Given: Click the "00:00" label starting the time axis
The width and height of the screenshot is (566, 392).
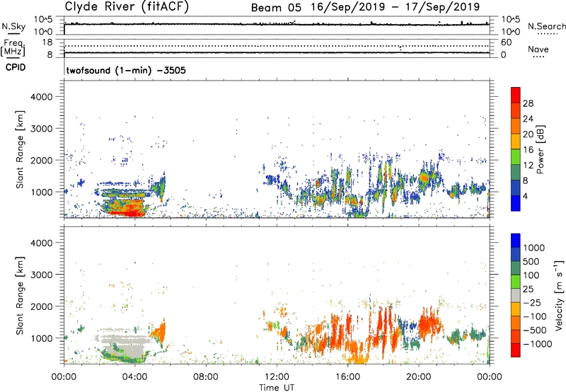Looking at the screenshot, I should (64, 377).
